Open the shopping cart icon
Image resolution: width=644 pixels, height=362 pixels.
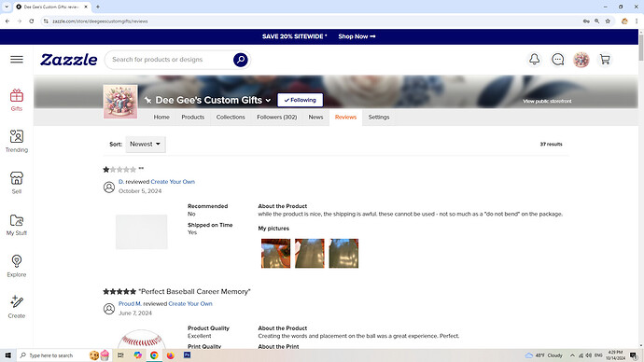point(605,60)
